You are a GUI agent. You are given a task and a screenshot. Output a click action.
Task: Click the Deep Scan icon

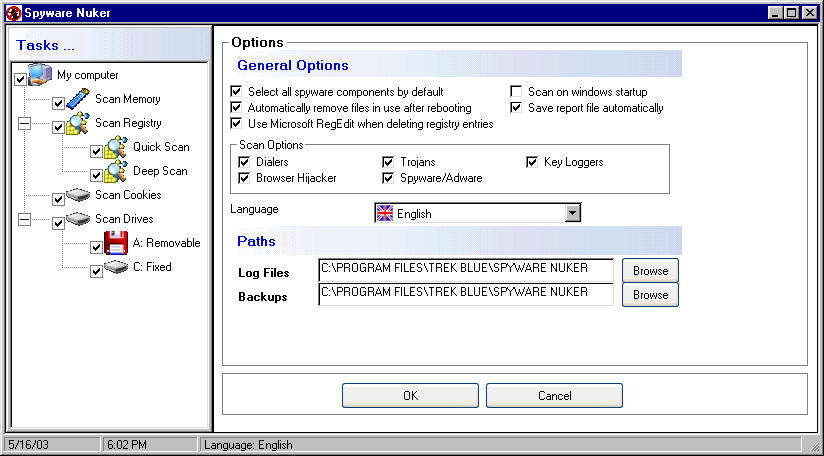click(116, 171)
